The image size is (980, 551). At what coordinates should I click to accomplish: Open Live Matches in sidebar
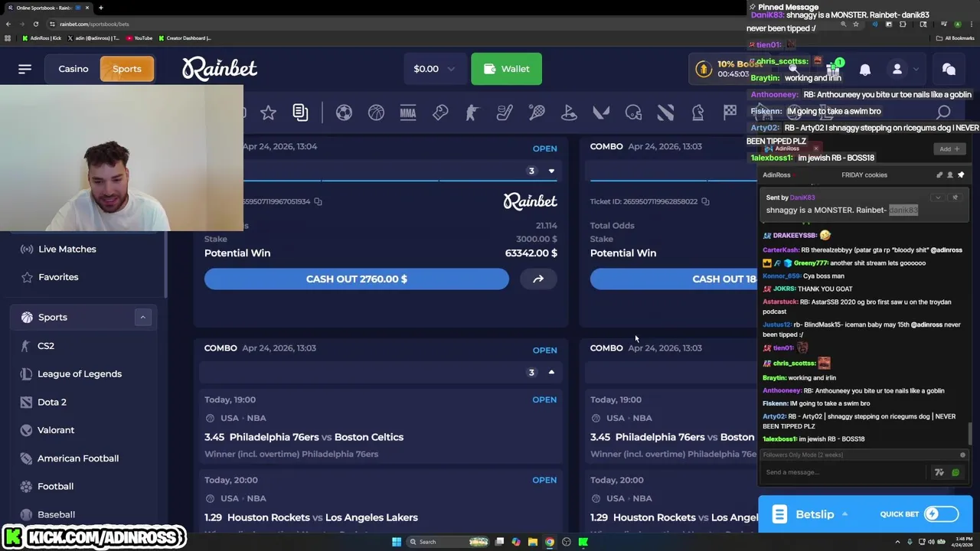(67, 249)
